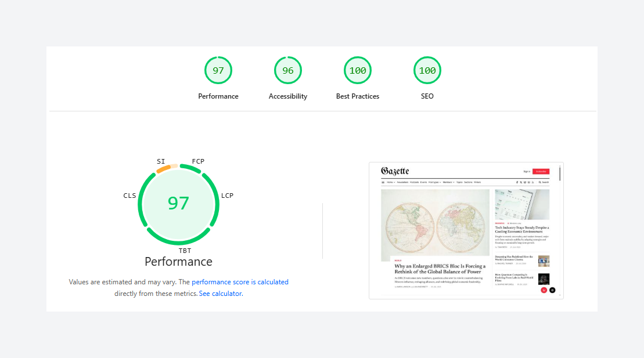Click the large 97 performance gauge center
644x358 pixels.
[x=178, y=203]
